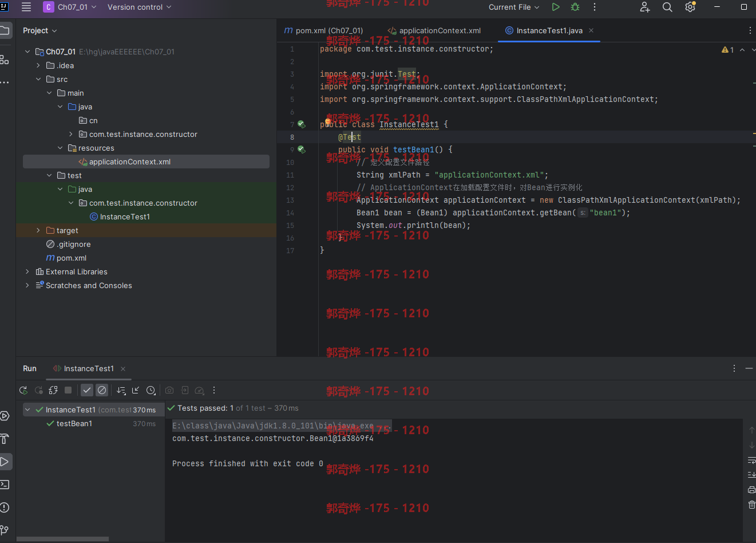Toggle soft-wrap in console
Screen dimensions: 756x543
(751, 460)
